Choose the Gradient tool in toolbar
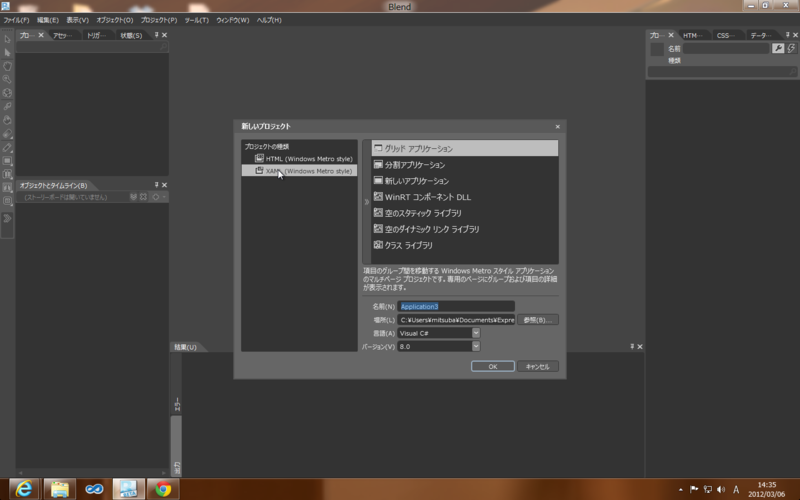This screenshot has height=500, width=800. click(7, 134)
